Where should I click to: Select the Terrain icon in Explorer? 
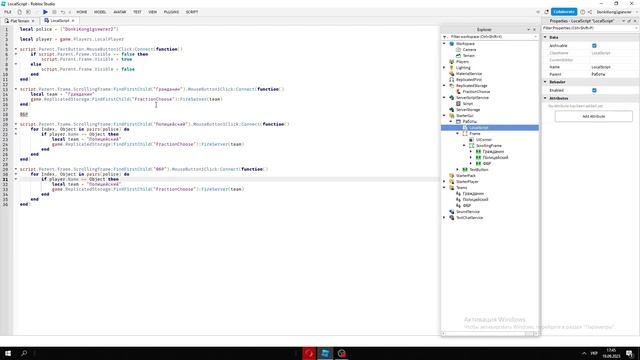coord(458,56)
